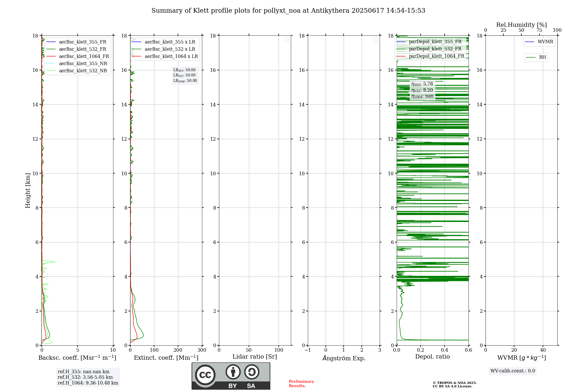This screenshot has width=577, height=392.
Task: Click the WVMR legend entry
Action: 539,42
